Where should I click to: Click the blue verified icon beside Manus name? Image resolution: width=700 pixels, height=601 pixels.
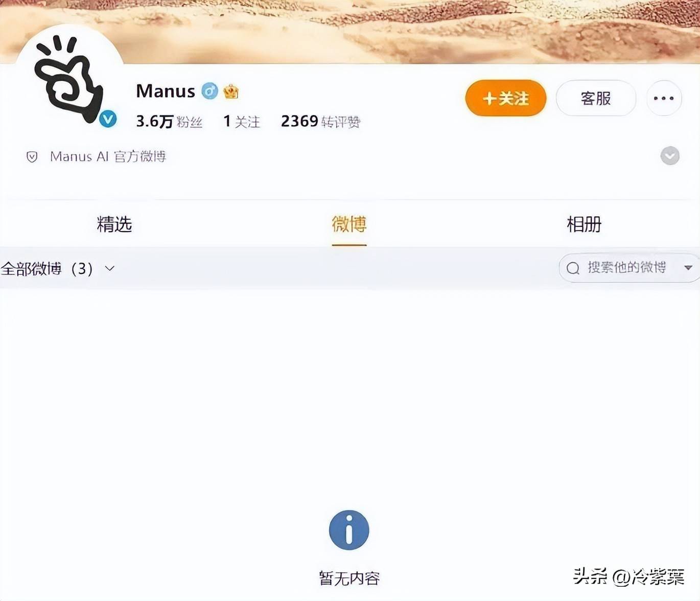pyautogui.click(x=209, y=91)
